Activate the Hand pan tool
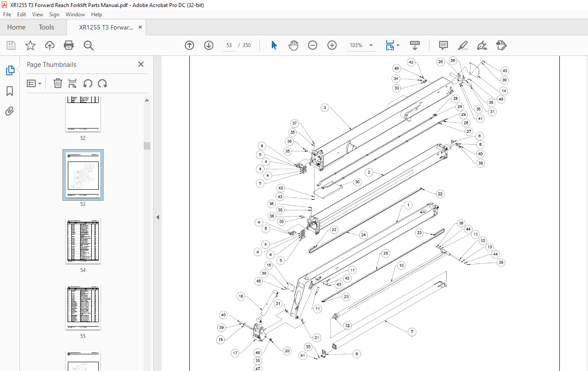Viewport: 588px width, 371px height. (293, 45)
